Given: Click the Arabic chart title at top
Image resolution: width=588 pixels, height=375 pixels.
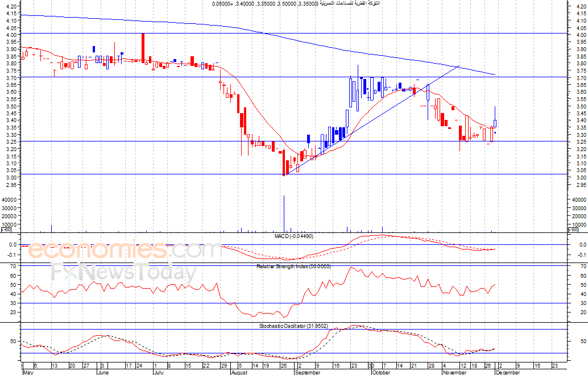Looking at the screenshot, I should pos(296,3).
